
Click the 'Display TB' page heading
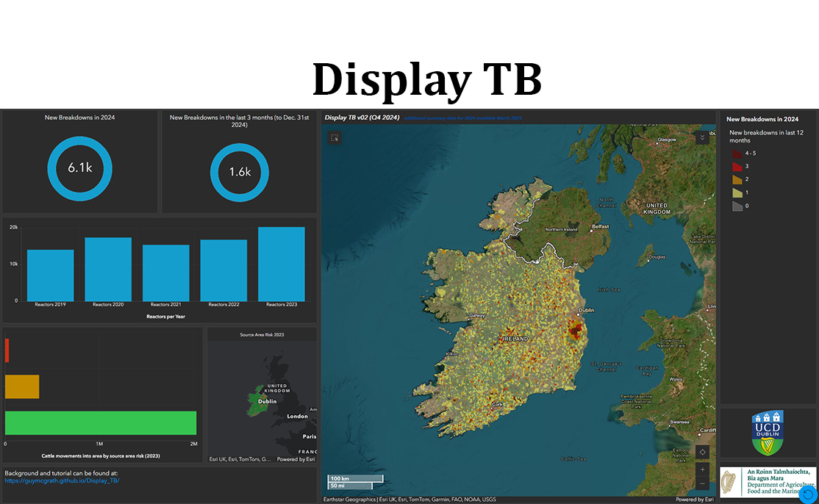point(426,80)
